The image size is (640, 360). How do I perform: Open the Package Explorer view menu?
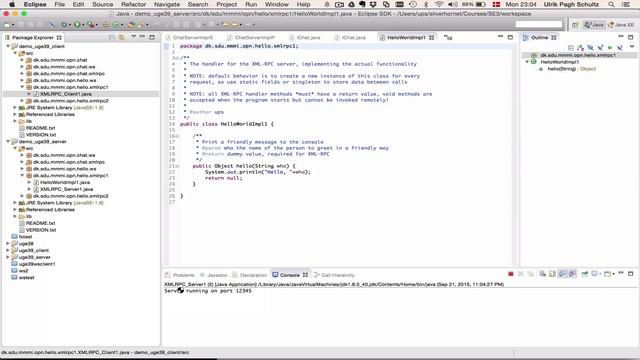tap(133, 37)
